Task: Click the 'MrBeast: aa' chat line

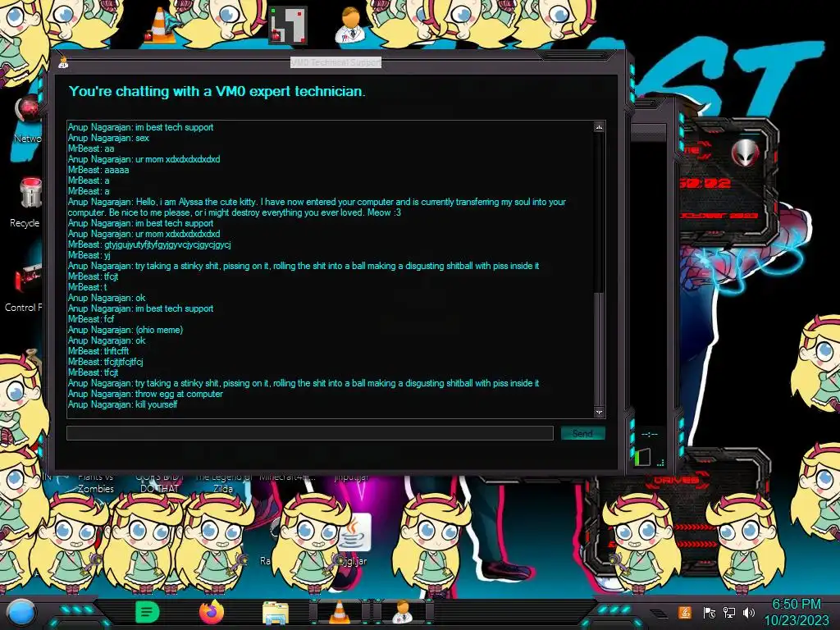Action: 91,148
